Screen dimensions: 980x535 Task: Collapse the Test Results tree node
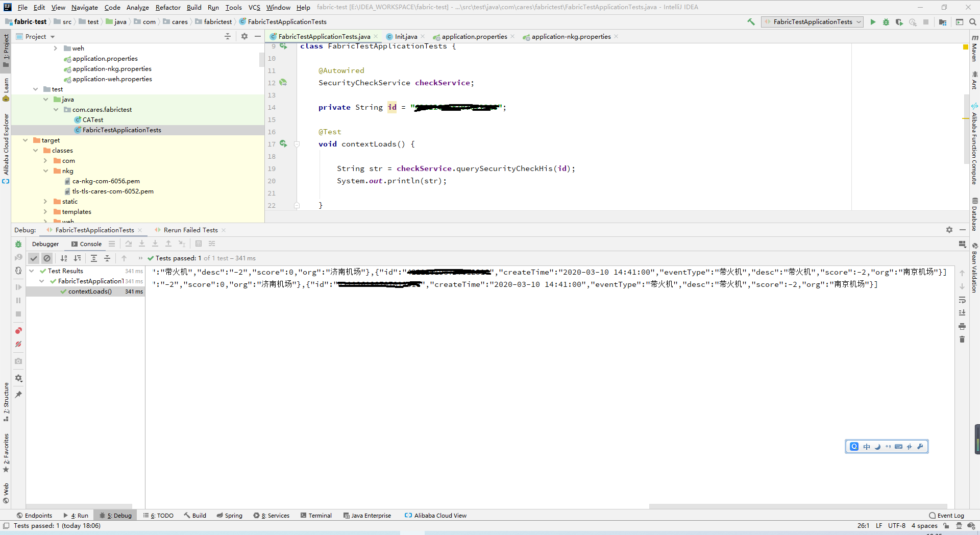point(32,271)
